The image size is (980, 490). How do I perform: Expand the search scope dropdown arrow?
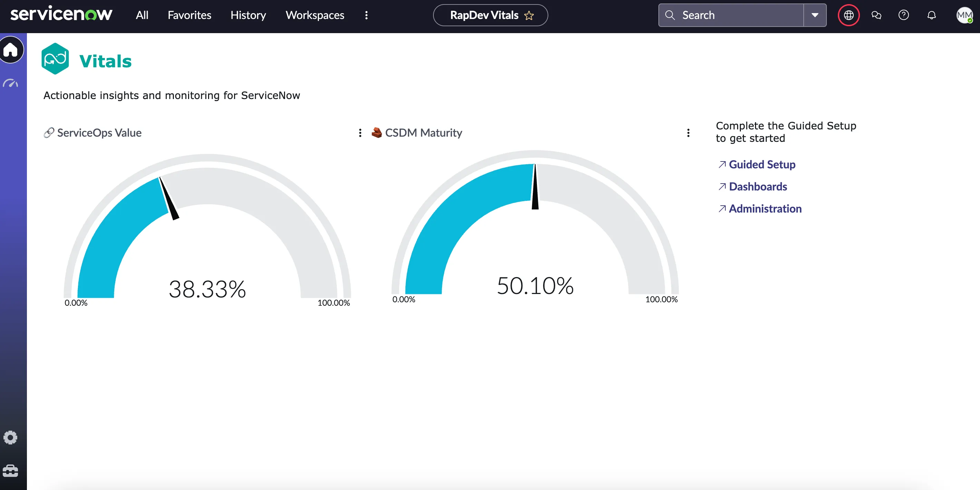click(815, 15)
